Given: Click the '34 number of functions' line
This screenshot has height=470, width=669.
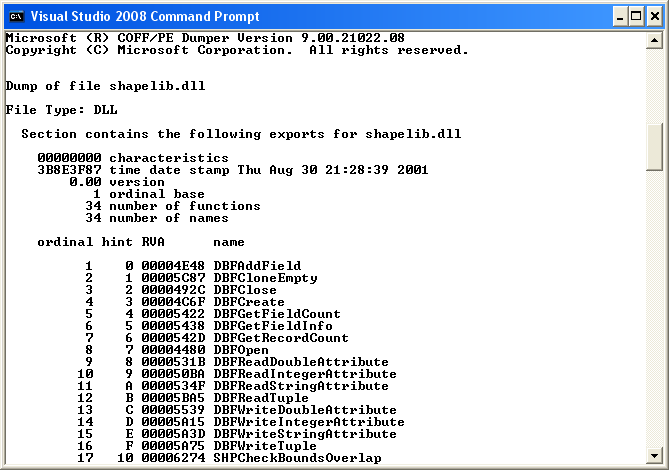Looking at the screenshot, I should [173, 206].
